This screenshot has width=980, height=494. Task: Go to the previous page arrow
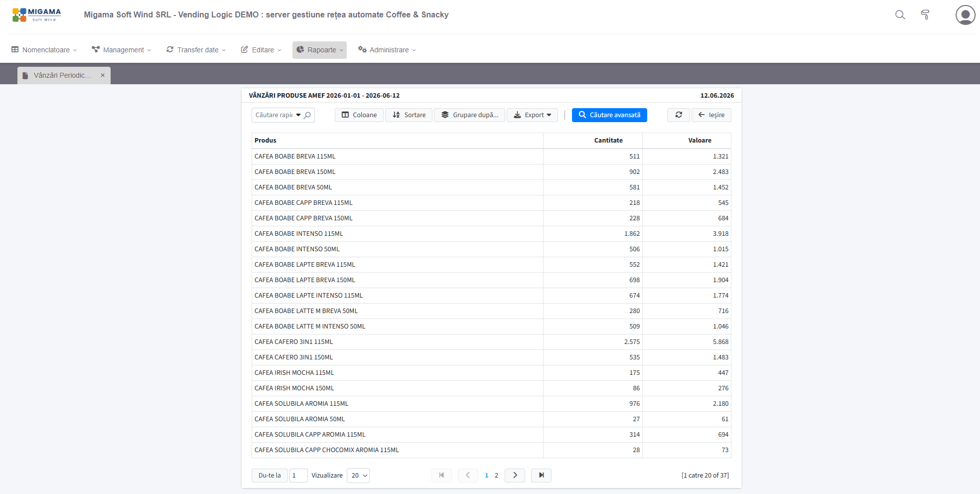[468, 476]
